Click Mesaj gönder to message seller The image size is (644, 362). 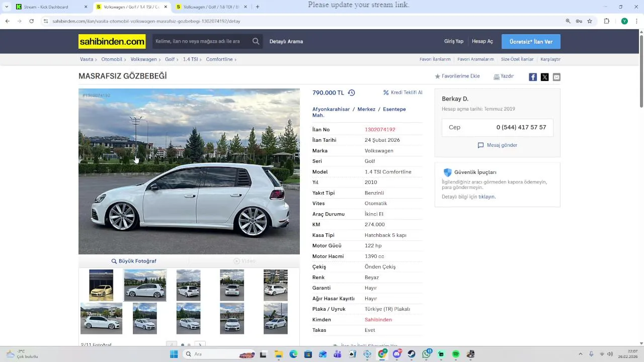(x=498, y=145)
